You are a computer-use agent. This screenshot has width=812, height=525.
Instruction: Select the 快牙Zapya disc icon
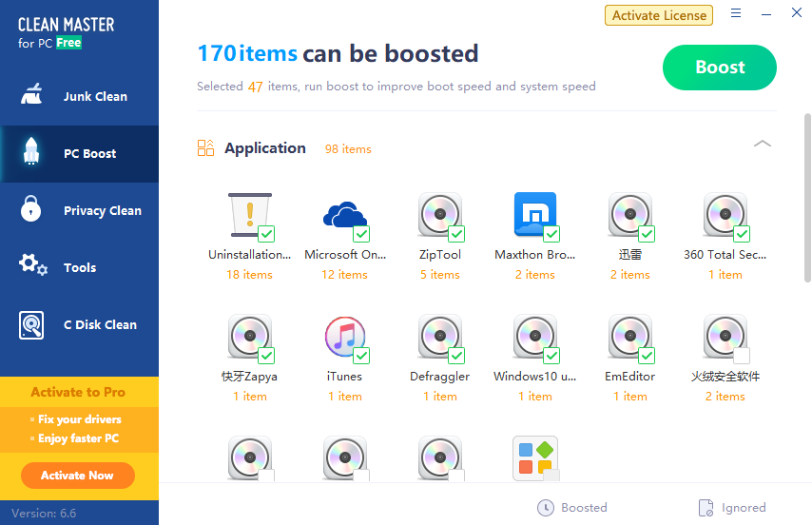click(250, 336)
